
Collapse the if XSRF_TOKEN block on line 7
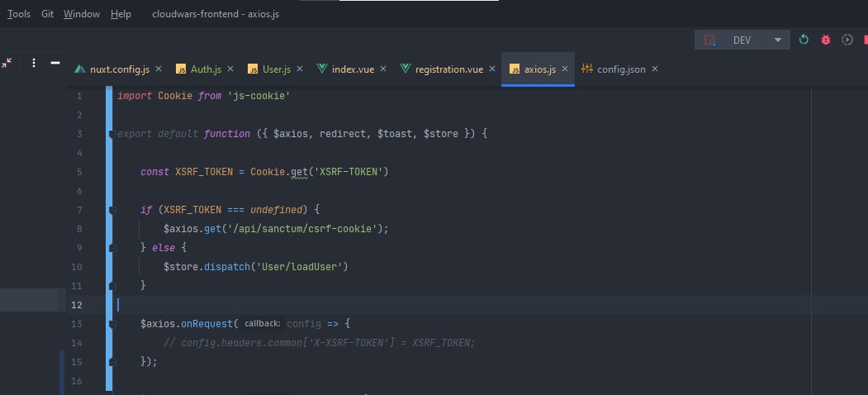[112, 210]
